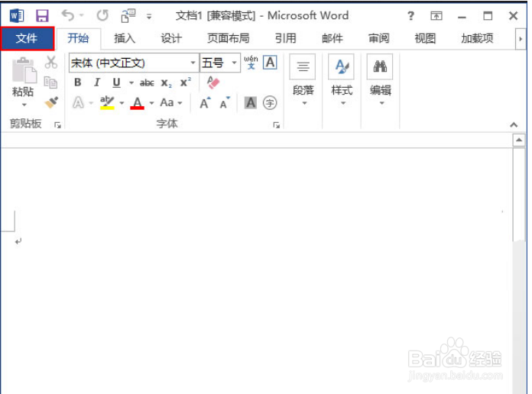This screenshot has height=394, width=532.
Task: Open Clipboard (剪贴板) dialog launcher
Action: point(57,125)
